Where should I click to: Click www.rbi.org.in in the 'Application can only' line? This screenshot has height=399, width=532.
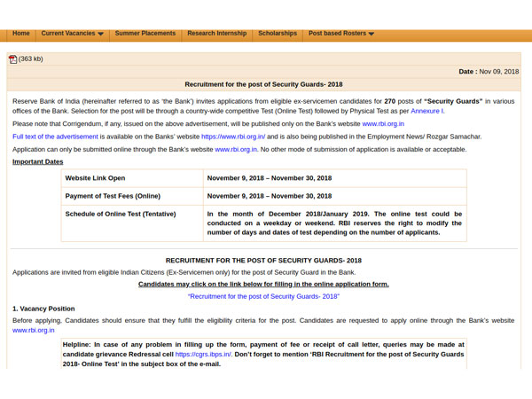click(236, 149)
